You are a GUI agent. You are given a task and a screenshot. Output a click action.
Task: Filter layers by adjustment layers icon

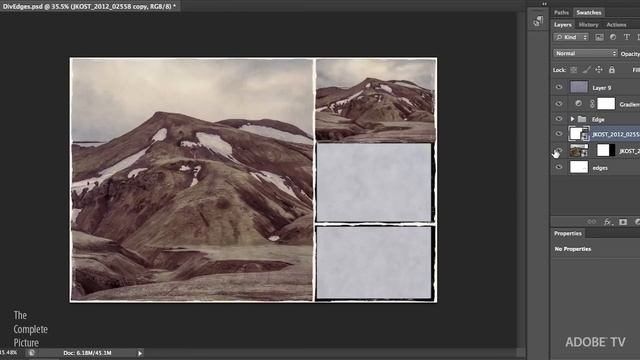pyautogui.click(x=613, y=37)
